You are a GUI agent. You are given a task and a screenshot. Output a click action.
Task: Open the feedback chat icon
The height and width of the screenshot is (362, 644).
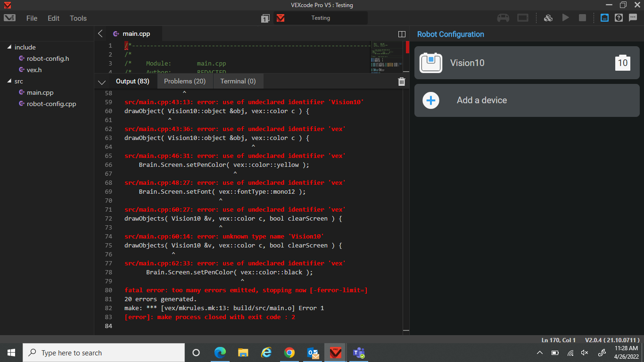point(633,18)
